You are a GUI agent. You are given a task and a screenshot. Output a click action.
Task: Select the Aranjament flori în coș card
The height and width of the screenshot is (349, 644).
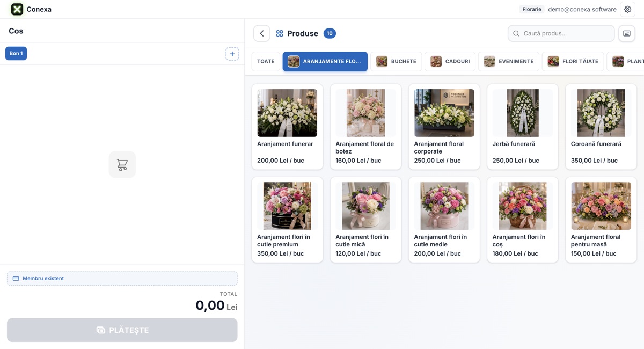(x=522, y=220)
